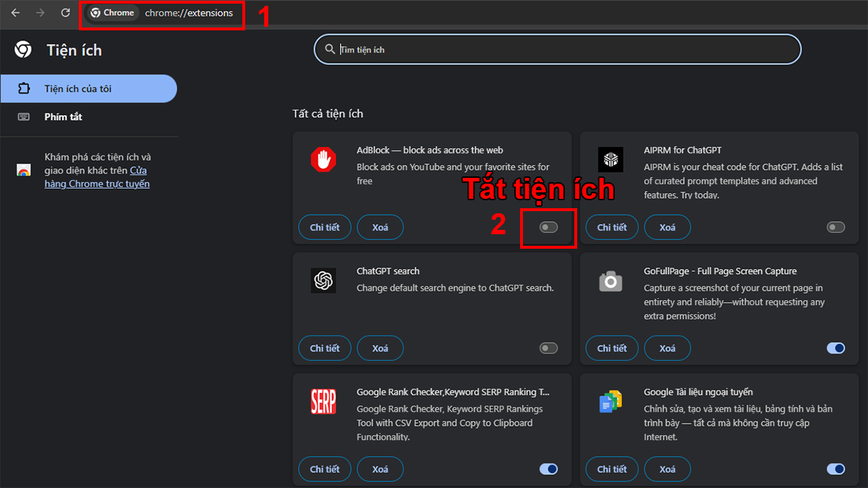
Task: Click the ChatGPT search logo icon
Action: (323, 280)
